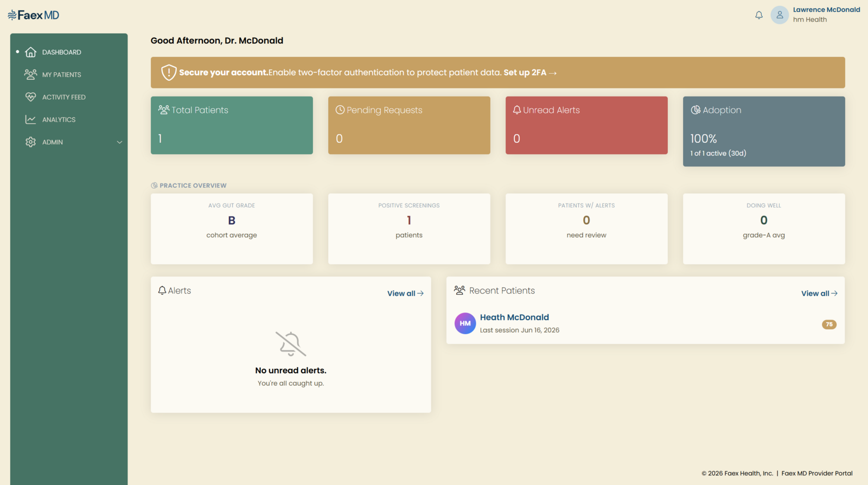Image resolution: width=868 pixels, height=485 pixels.
Task: Click 'Faex MD Provider Portal' footer text
Action: (x=817, y=474)
